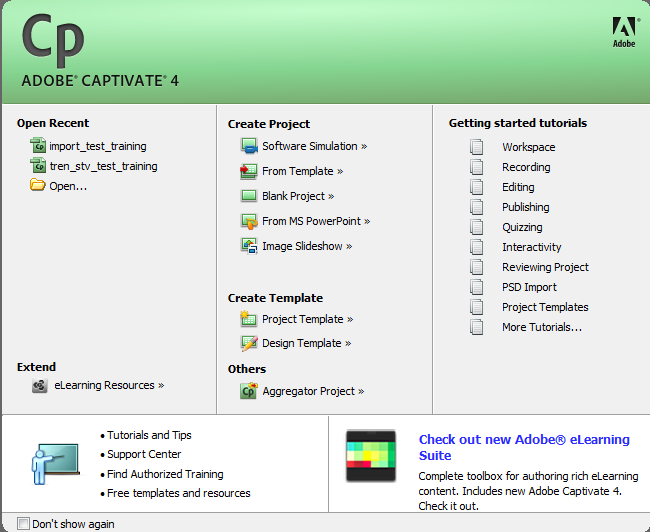The image size is (650, 532).
Task: Click the Editing tutorial document icon
Action: click(x=476, y=187)
